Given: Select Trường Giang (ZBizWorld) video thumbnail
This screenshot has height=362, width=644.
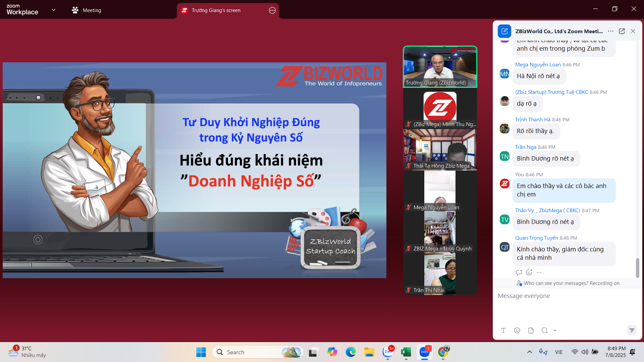Looking at the screenshot, I should click(440, 67).
